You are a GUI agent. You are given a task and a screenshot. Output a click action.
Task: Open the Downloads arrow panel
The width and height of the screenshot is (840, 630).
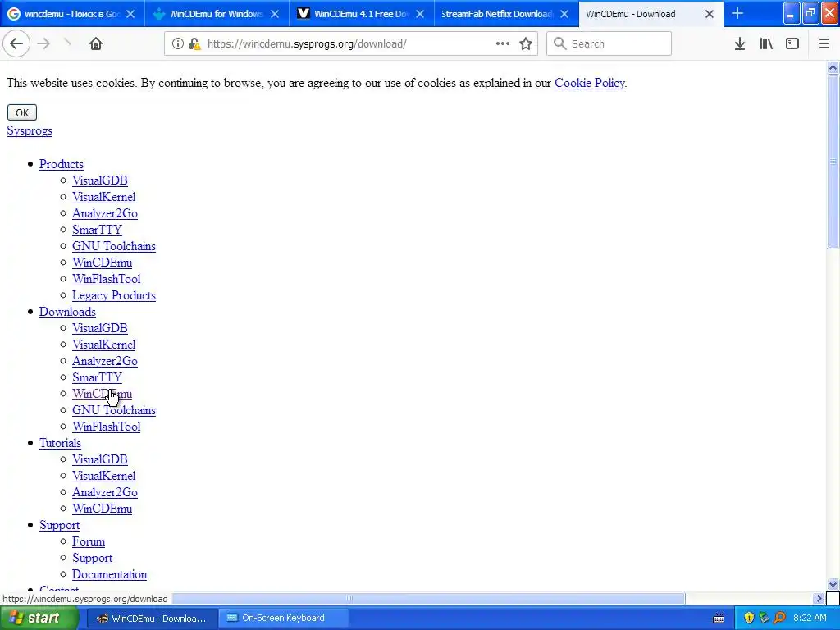point(740,43)
